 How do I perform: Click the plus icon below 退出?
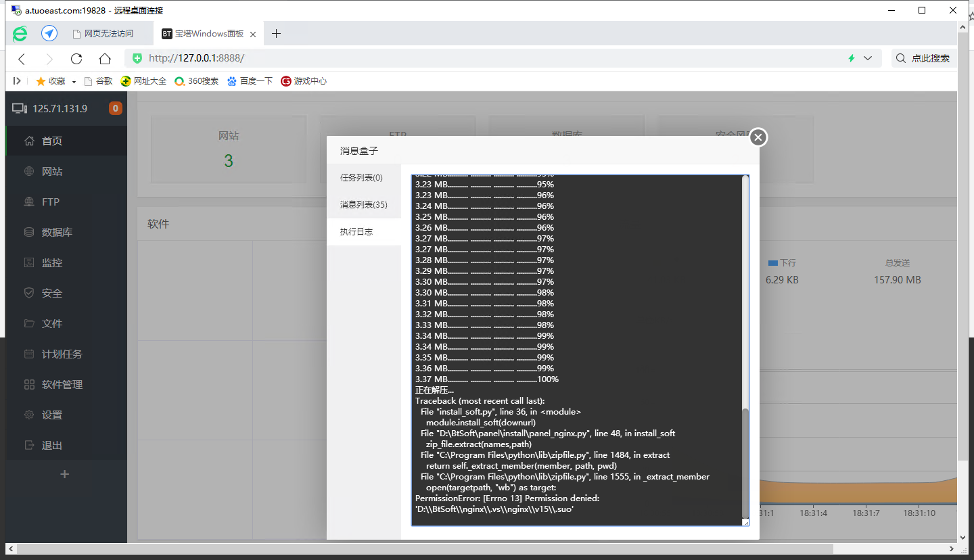(65, 474)
